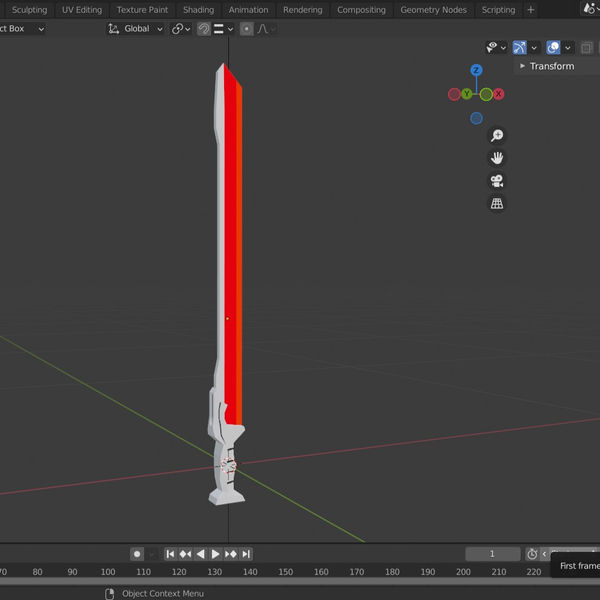The height and width of the screenshot is (600, 600).
Task: Click the negative X axis gizmo circle
Action: click(454, 94)
